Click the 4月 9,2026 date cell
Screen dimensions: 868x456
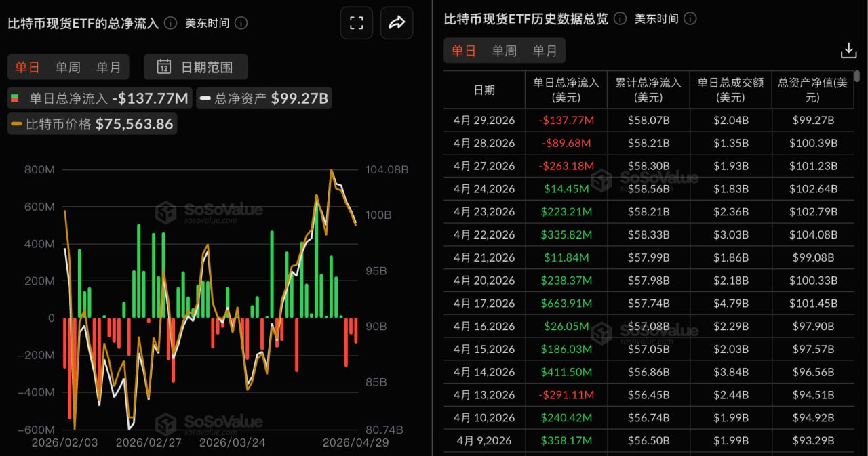[x=484, y=440]
